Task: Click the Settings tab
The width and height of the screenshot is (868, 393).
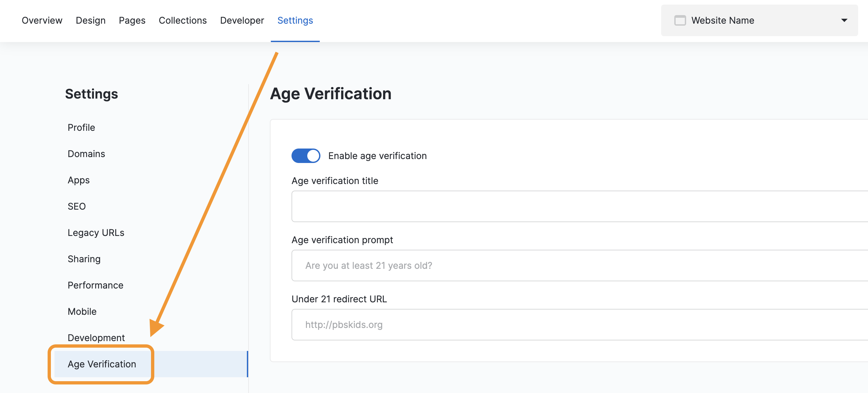Action: [295, 21]
